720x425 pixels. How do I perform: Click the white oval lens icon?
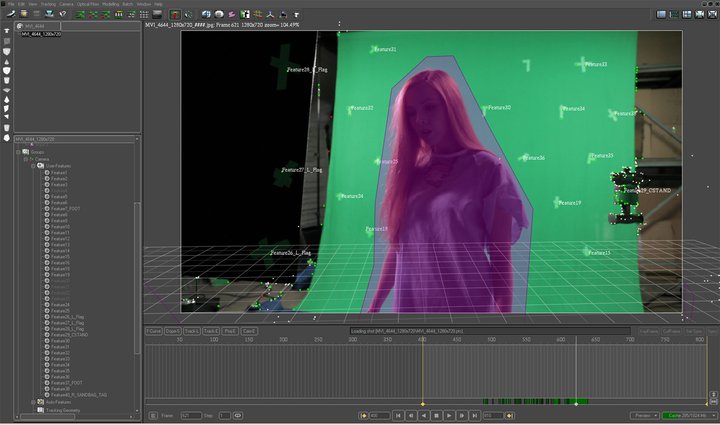point(219,15)
